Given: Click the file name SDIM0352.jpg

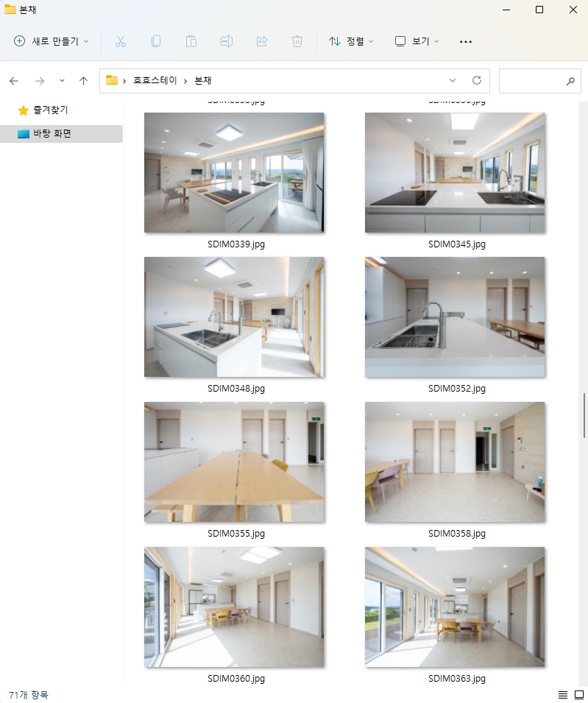Looking at the screenshot, I should [457, 389].
